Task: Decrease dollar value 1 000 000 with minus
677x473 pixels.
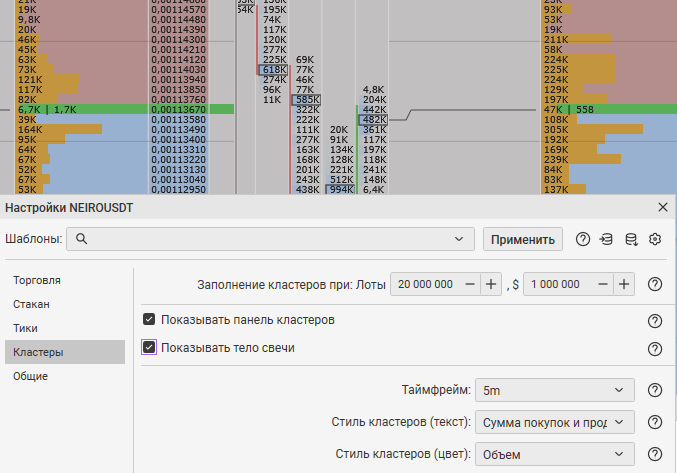Action: tap(602, 284)
